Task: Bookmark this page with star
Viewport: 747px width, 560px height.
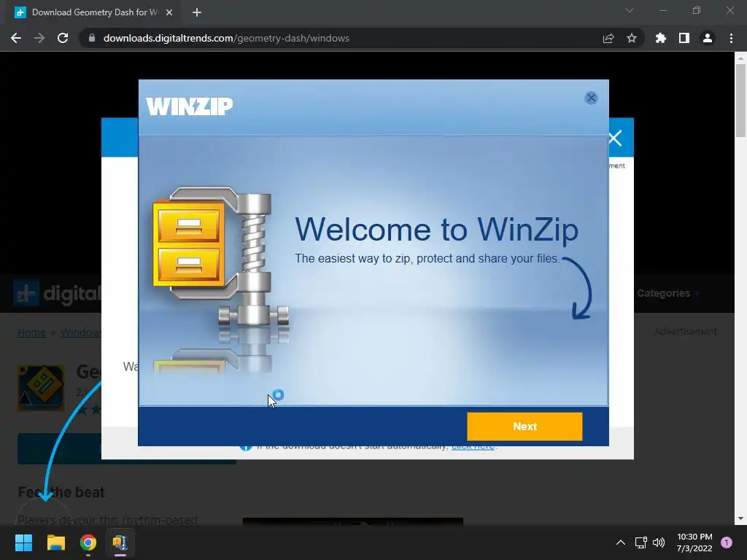Action: pyautogui.click(x=632, y=38)
